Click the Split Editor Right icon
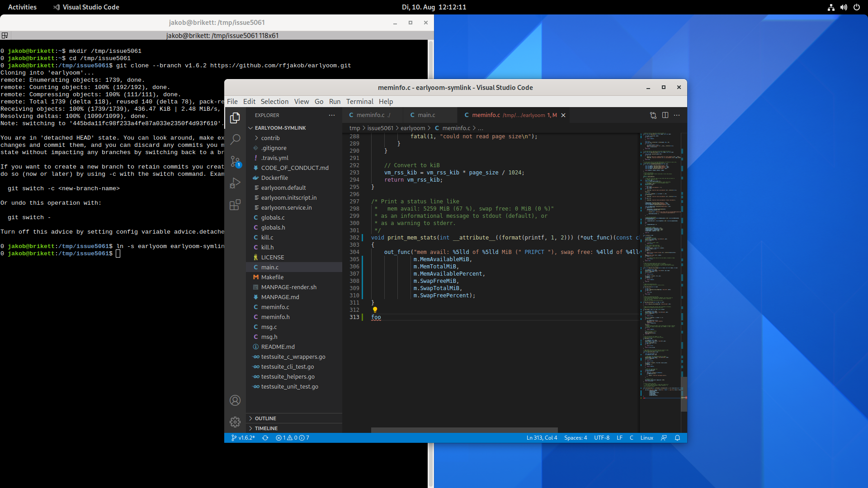The width and height of the screenshot is (868, 488). click(x=665, y=115)
